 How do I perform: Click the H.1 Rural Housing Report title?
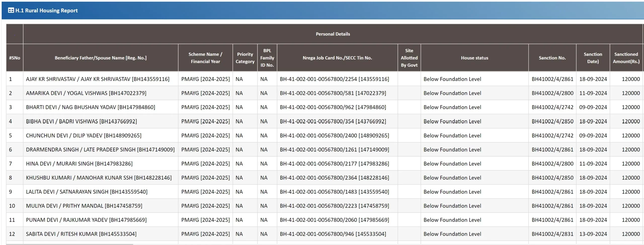(47, 11)
